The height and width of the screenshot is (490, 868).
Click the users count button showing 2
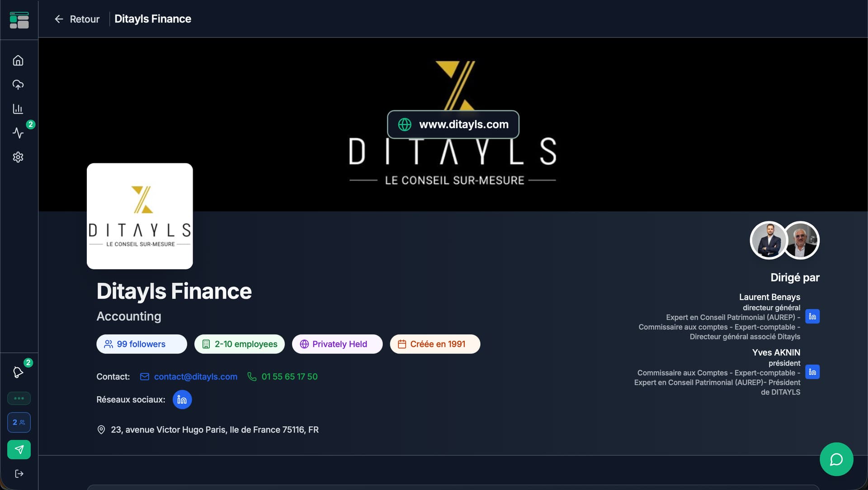click(x=19, y=422)
